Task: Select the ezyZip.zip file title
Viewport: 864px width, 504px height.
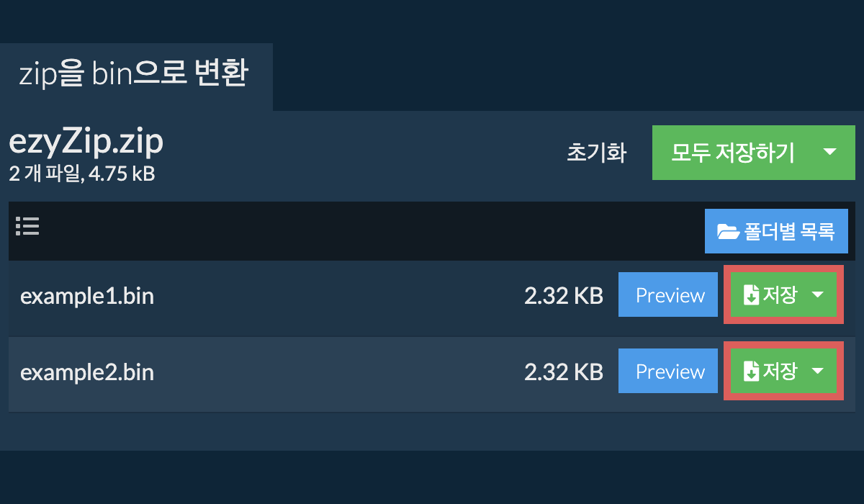Action: point(85,140)
